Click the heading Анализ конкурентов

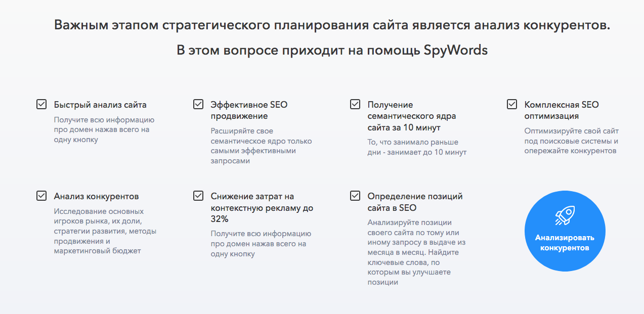pos(96,197)
